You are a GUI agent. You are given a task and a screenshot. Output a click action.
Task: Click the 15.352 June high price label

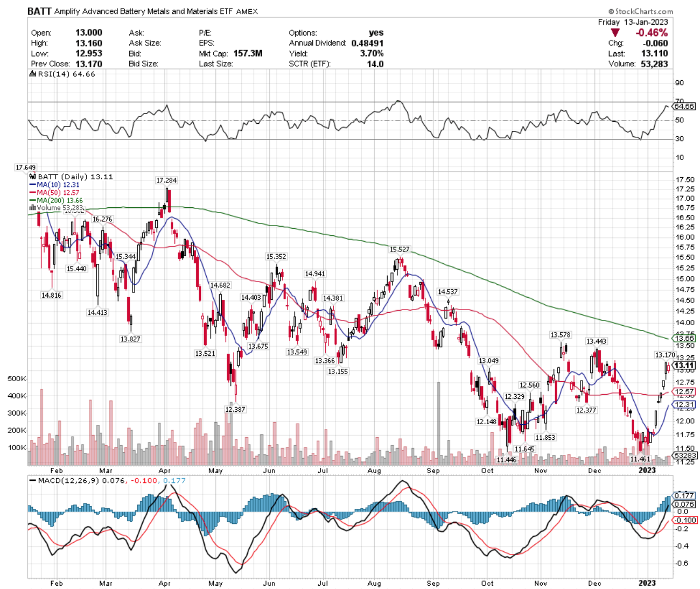coord(276,257)
